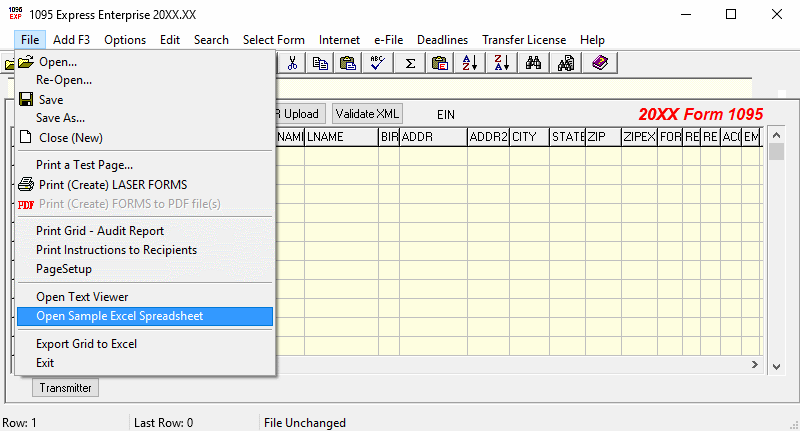
Task: Run the ABC spell check icon
Action: point(378,63)
